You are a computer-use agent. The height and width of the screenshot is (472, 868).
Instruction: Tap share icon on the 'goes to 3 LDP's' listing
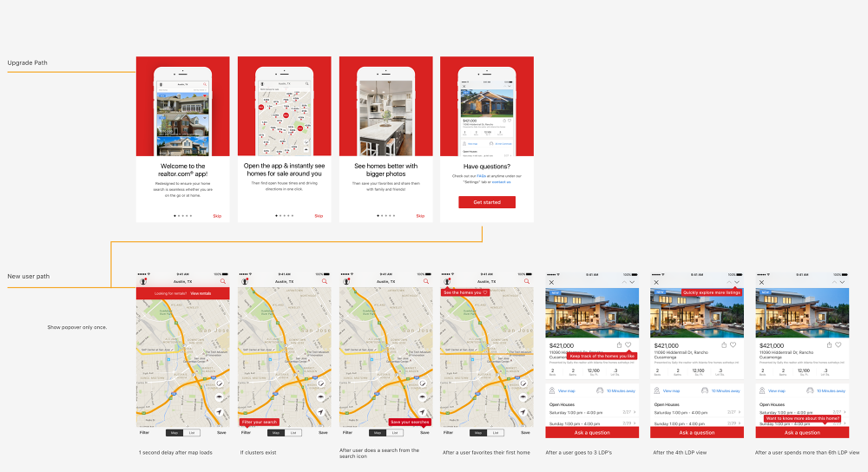click(x=619, y=344)
